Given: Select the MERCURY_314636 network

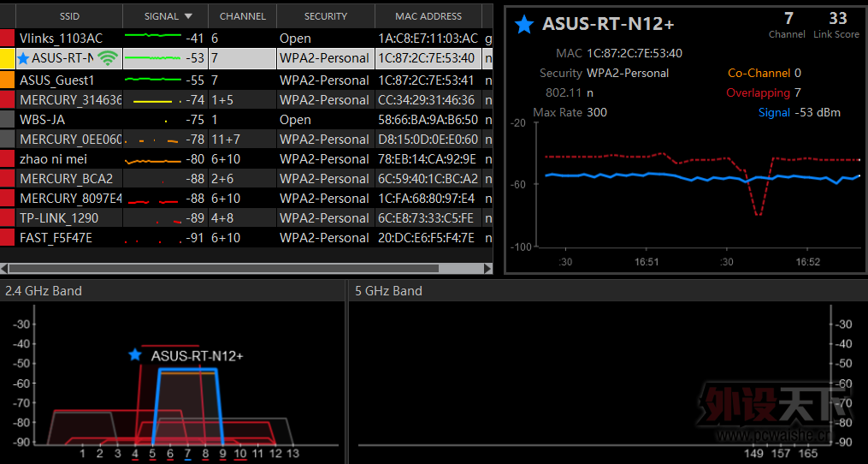Looking at the screenshot, I should [x=246, y=100].
